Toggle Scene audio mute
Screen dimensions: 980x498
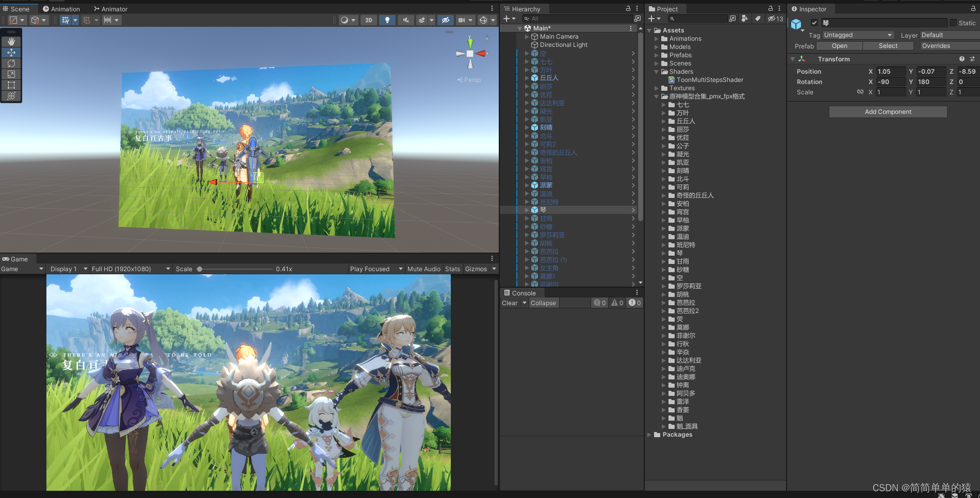pyautogui.click(x=406, y=20)
